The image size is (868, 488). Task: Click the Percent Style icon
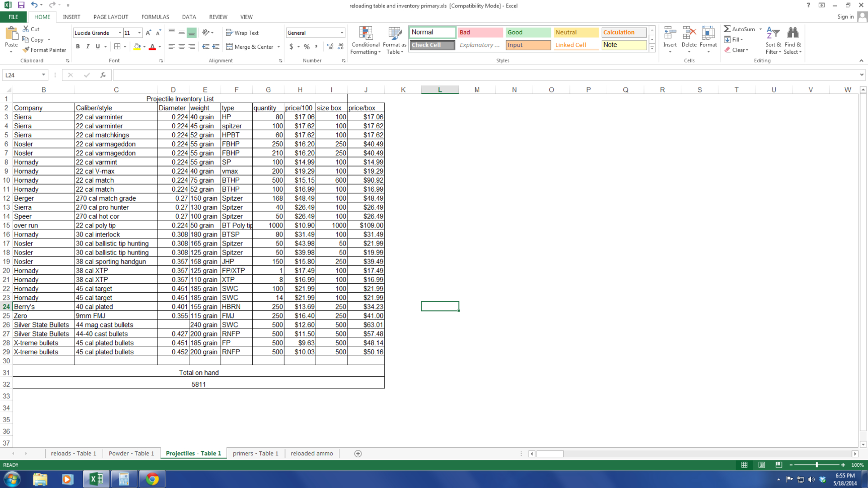306,46
